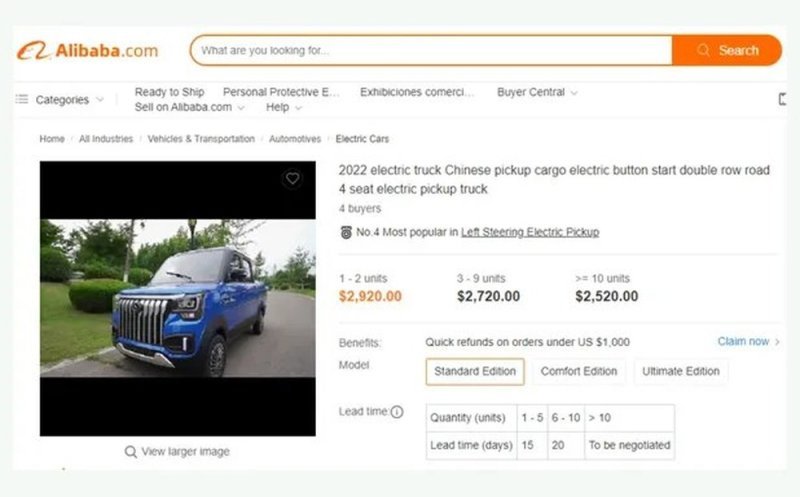800x497 pixels.
Task: Click the Claim now link
Action: [743, 341]
